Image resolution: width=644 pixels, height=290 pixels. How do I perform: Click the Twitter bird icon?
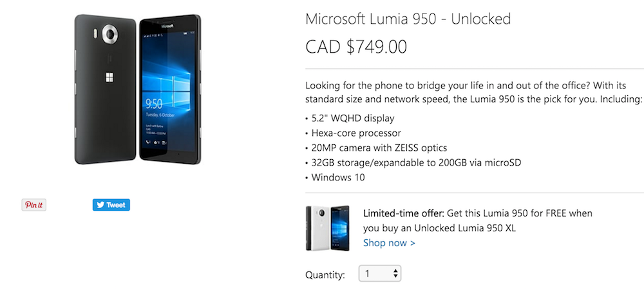pos(100,205)
